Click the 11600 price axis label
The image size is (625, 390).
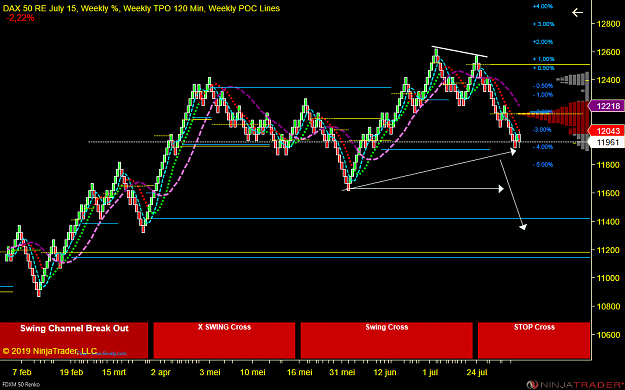(608, 193)
